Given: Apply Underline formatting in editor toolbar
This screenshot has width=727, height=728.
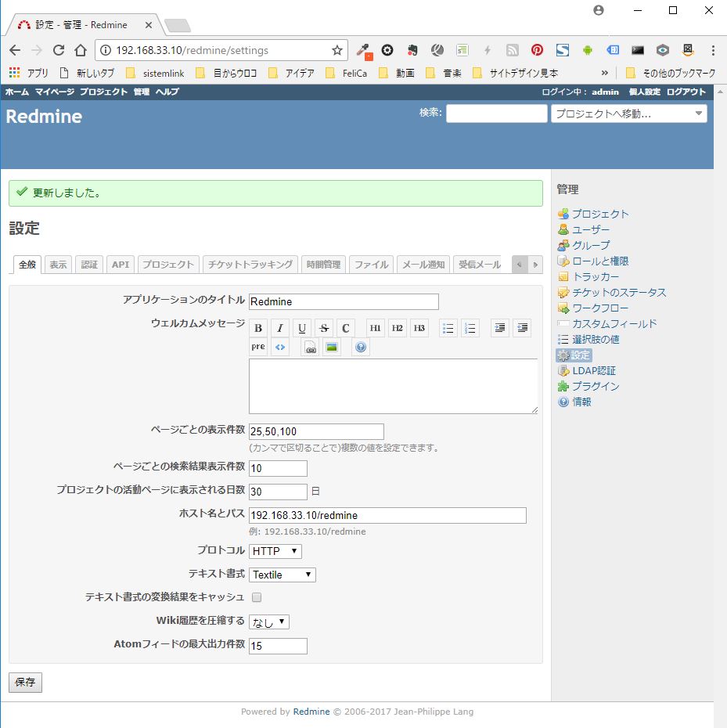Looking at the screenshot, I should [302, 328].
